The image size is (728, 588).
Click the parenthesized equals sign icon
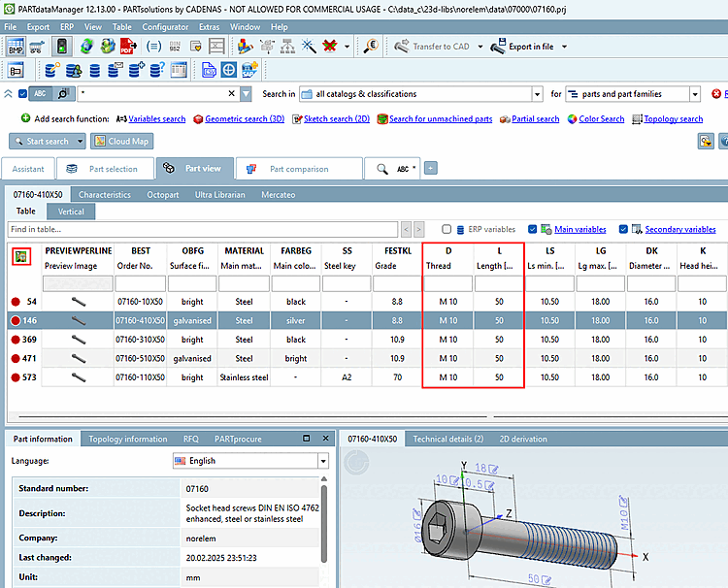pos(153,47)
